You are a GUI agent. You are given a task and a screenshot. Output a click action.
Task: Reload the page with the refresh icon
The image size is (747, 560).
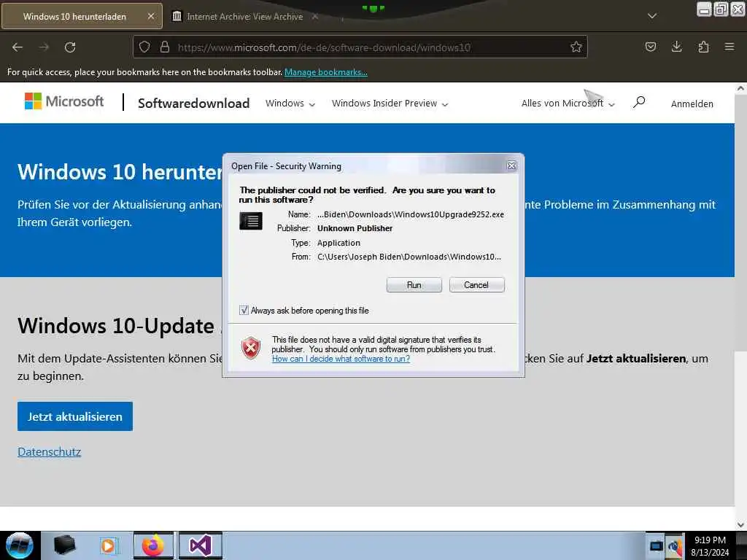coord(70,47)
